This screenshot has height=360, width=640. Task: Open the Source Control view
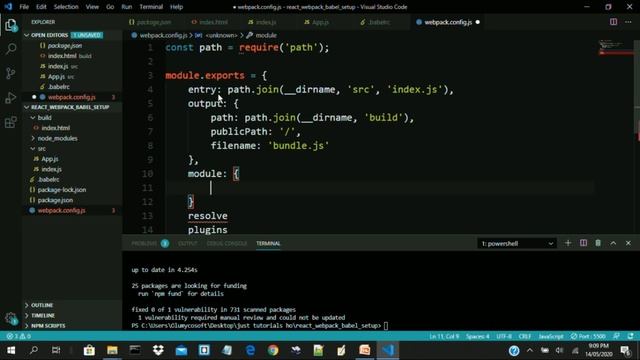click(x=11, y=73)
